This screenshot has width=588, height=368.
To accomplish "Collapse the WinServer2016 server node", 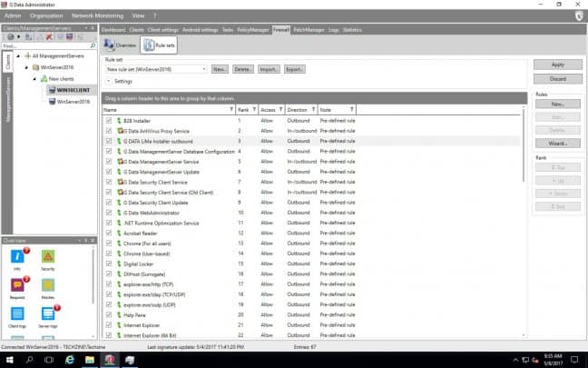I will click(26, 67).
